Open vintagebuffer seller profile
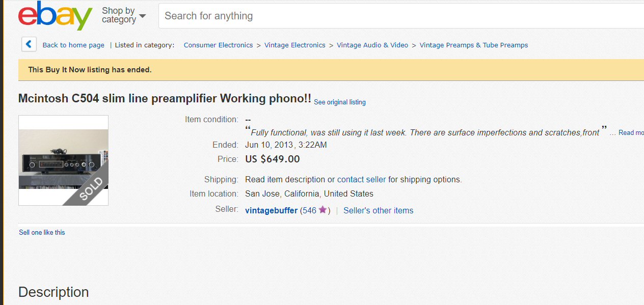This screenshot has width=644, height=305. 271,211
